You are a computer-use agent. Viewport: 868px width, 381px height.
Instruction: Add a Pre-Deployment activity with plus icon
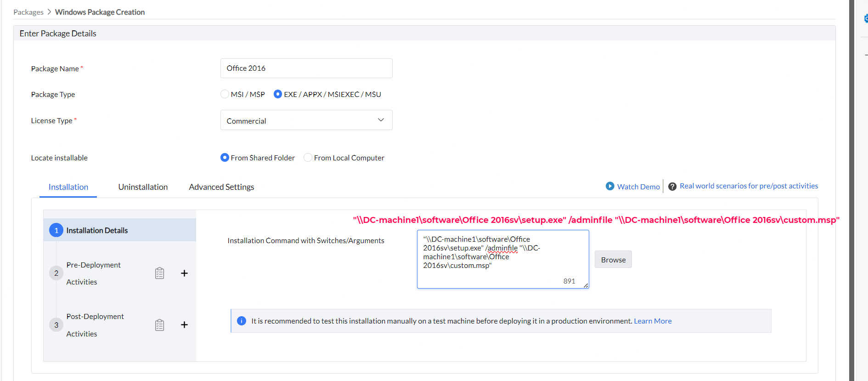tap(184, 273)
